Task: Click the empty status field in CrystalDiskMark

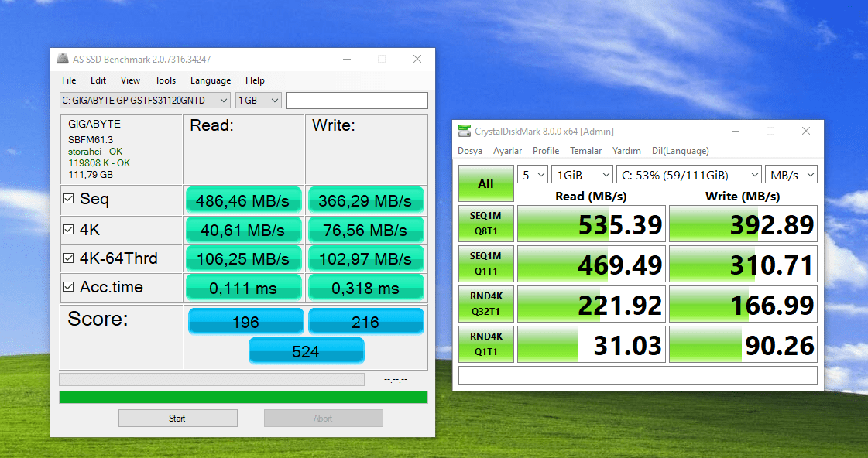Action: [x=638, y=375]
